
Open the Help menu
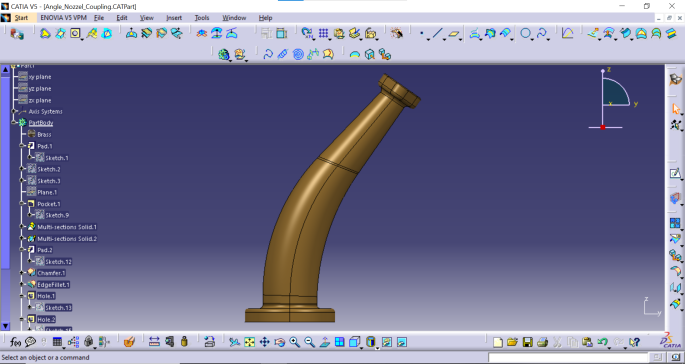[x=265, y=18]
